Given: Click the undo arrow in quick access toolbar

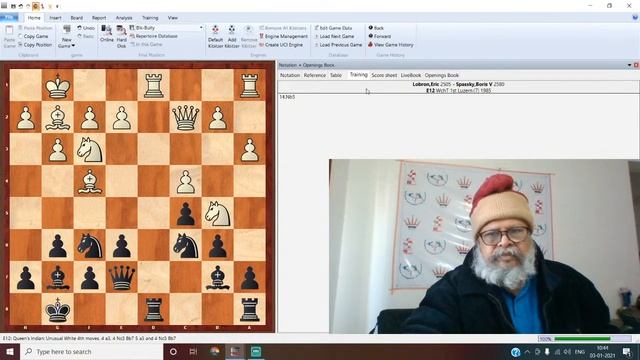Looking at the screenshot, I should click(20, 6).
